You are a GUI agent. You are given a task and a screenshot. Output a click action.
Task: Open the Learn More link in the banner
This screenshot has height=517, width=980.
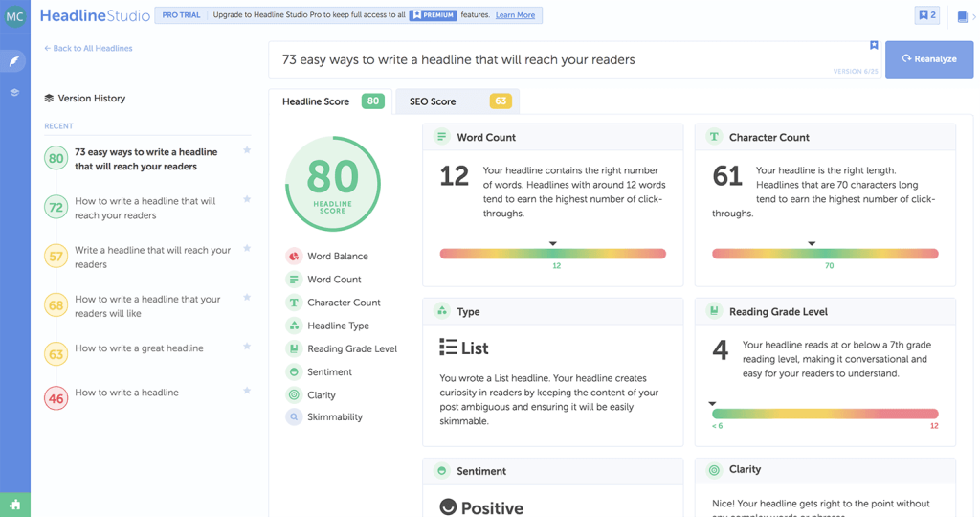click(x=515, y=15)
